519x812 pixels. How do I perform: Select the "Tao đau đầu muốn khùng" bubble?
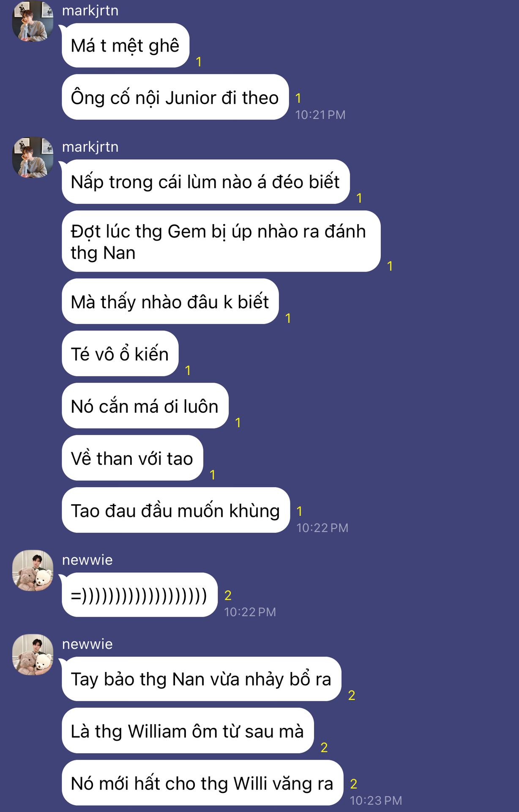click(176, 510)
